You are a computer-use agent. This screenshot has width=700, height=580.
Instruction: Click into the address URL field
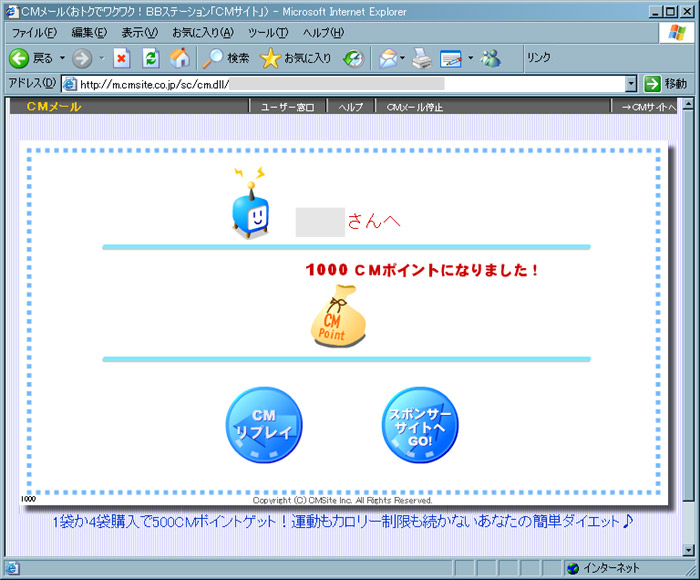click(344, 84)
